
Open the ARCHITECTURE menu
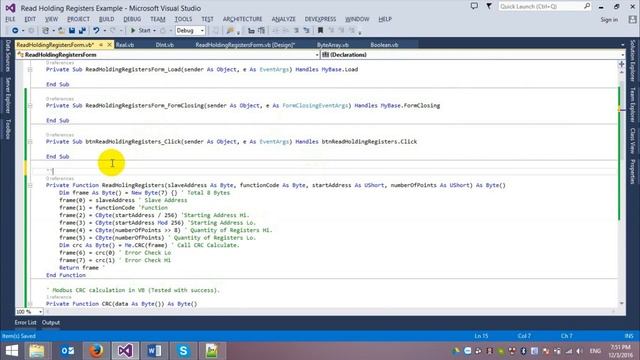pos(242,19)
